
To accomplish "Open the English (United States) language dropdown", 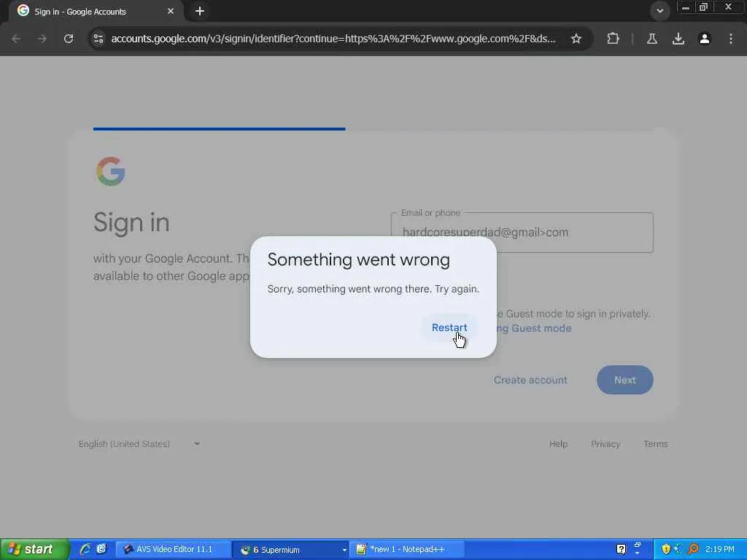I will (x=139, y=444).
